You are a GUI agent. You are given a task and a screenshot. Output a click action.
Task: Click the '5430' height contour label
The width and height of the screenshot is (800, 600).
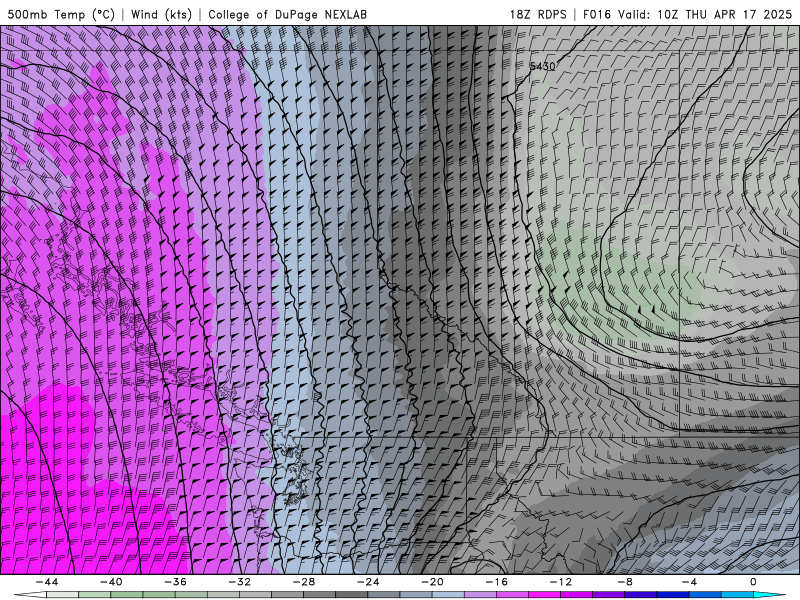(x=542, y=66)
